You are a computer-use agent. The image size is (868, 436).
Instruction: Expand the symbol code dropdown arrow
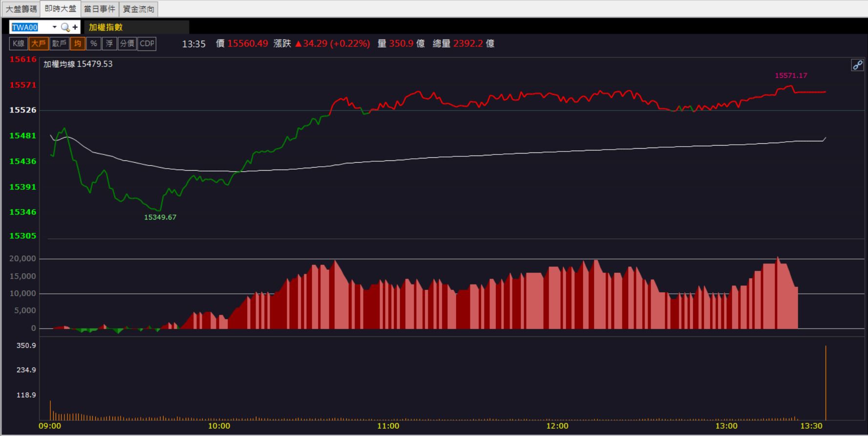[55, 27]
